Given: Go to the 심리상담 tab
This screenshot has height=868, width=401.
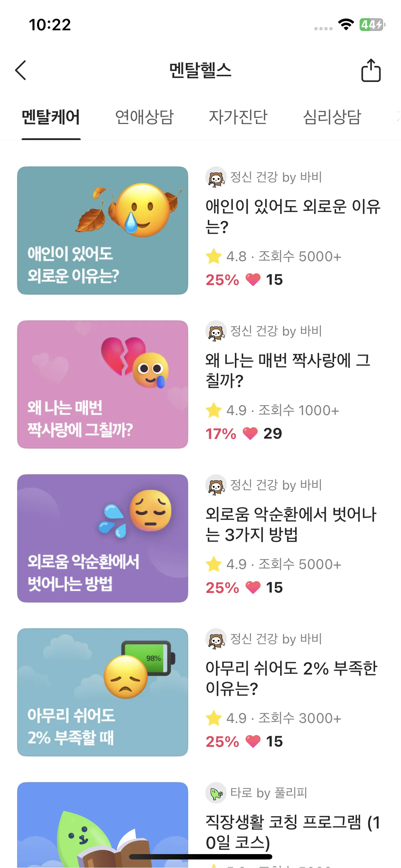Looking at the screenshot, I should pos(332,117).
